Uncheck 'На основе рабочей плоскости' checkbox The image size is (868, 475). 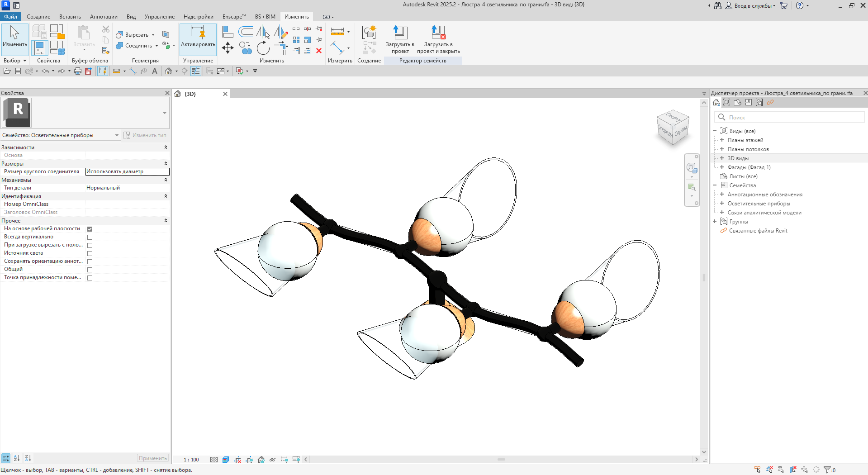pyautogui.click(x=90, y=229)
